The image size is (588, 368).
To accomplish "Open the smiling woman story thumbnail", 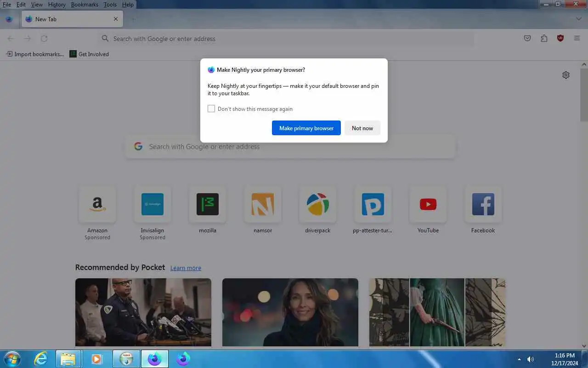I will click(x=290, y=312).
